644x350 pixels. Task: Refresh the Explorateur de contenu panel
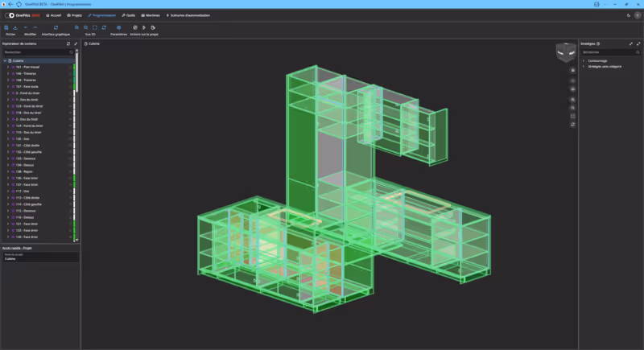click(68, 43)
